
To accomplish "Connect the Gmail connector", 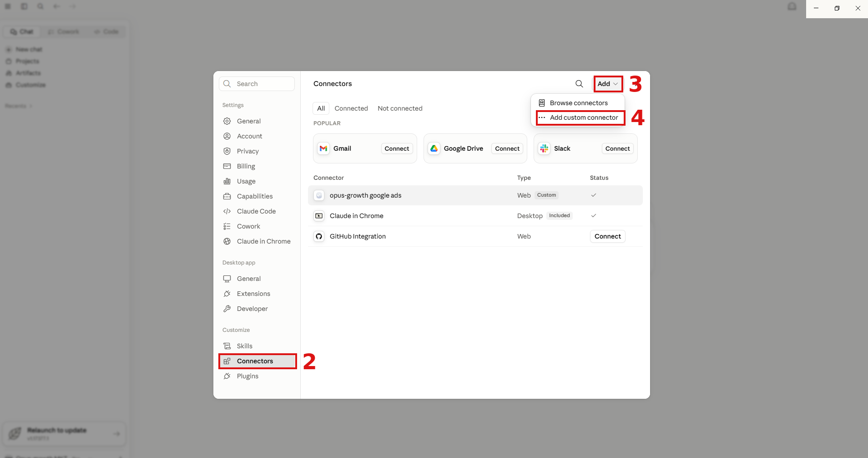I will coord(397,148).
